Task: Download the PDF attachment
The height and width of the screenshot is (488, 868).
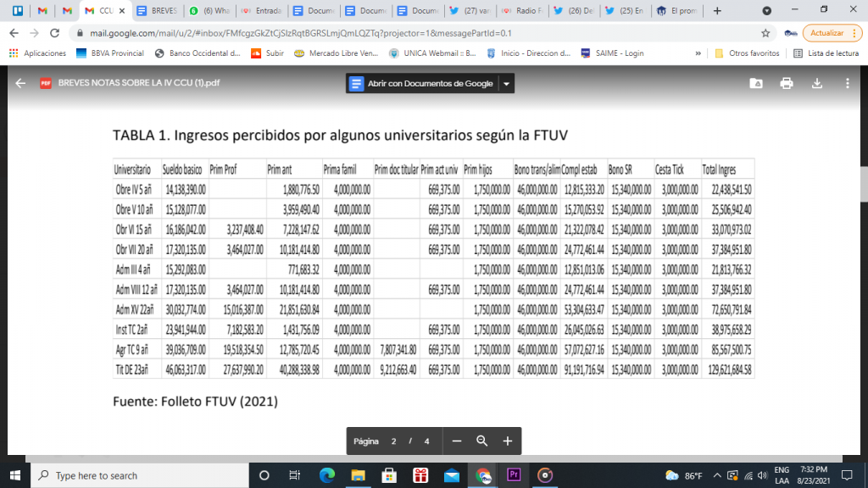Action: point(817,83)
